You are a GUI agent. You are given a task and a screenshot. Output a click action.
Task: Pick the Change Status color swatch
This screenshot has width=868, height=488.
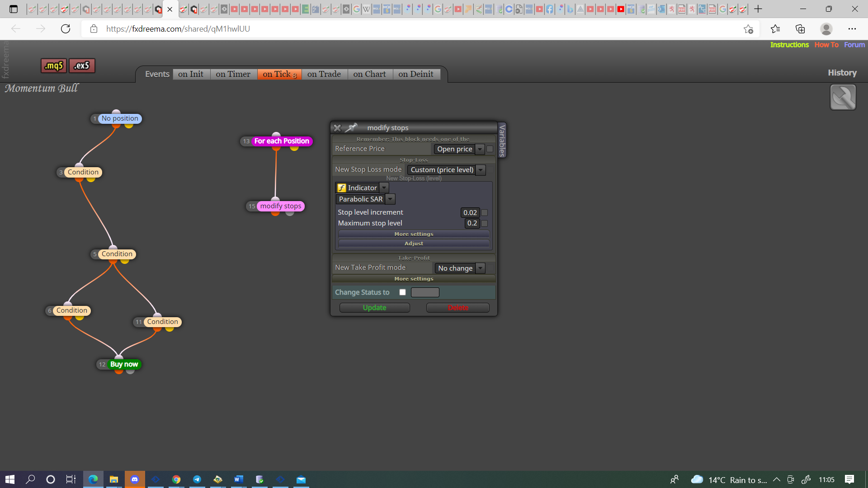[x=425, y=292]
